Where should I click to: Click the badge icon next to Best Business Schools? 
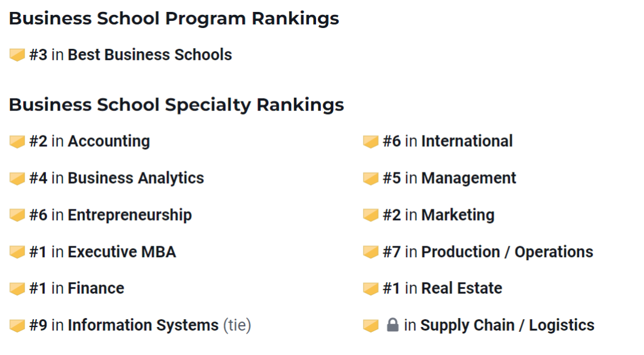tap(17, 55)
